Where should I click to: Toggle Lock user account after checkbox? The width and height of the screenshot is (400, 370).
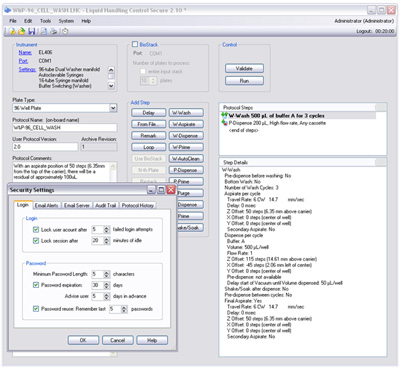click(36, 230)
